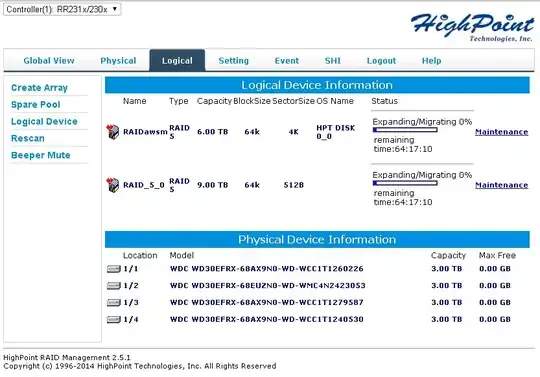Open the Help tab

(432, 61)
